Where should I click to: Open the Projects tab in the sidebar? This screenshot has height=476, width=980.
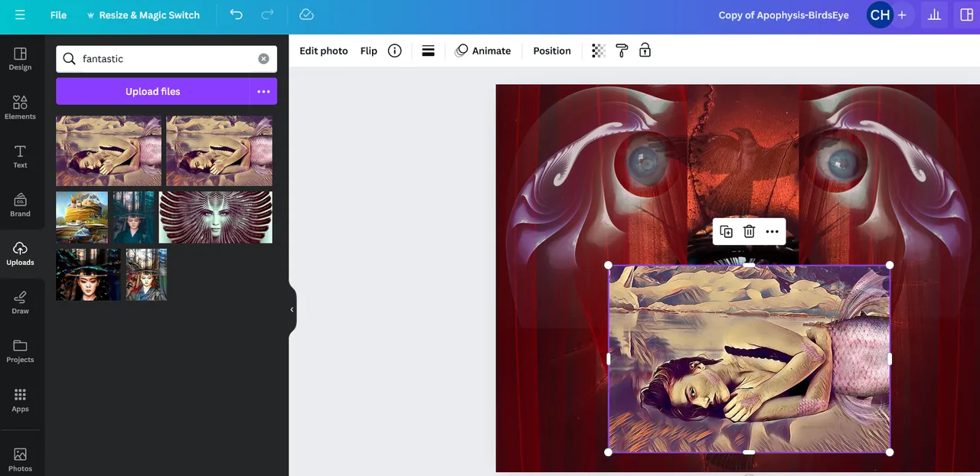(x=20, y=350)
